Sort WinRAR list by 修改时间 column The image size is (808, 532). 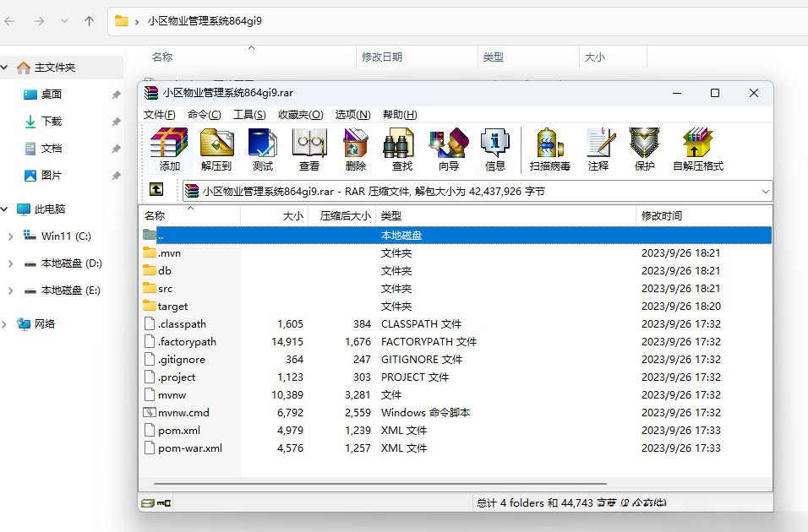pyautogui.click(x=704, y=216)
